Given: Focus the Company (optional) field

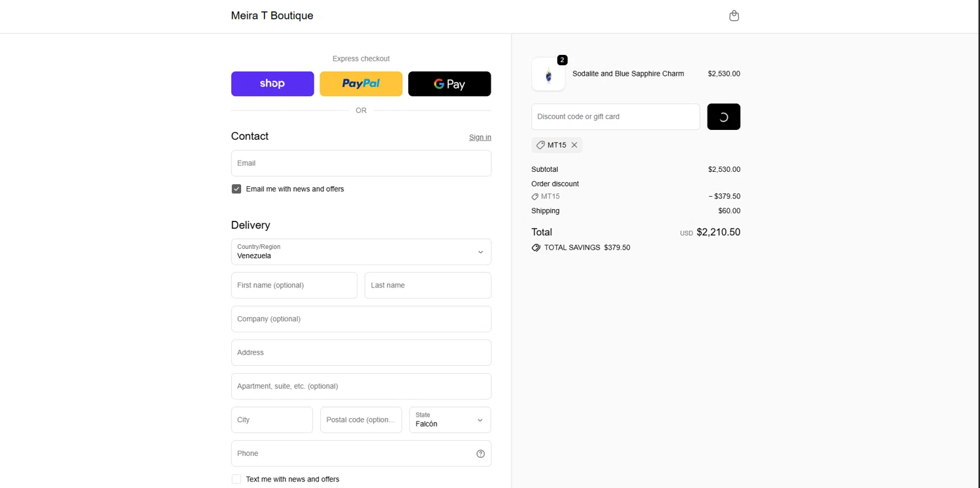Looking at the screenshot, I should (x=361, y=319).
